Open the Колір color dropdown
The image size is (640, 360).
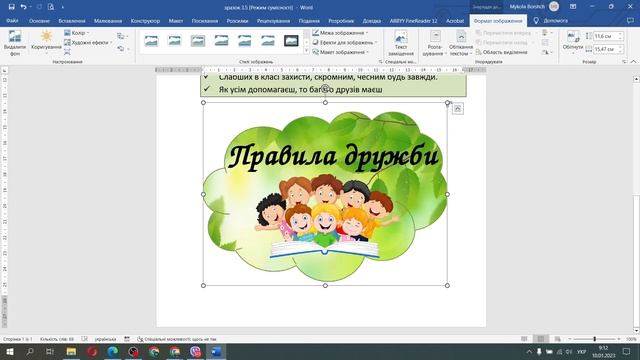pyautogui.click(x=76, y=33)
